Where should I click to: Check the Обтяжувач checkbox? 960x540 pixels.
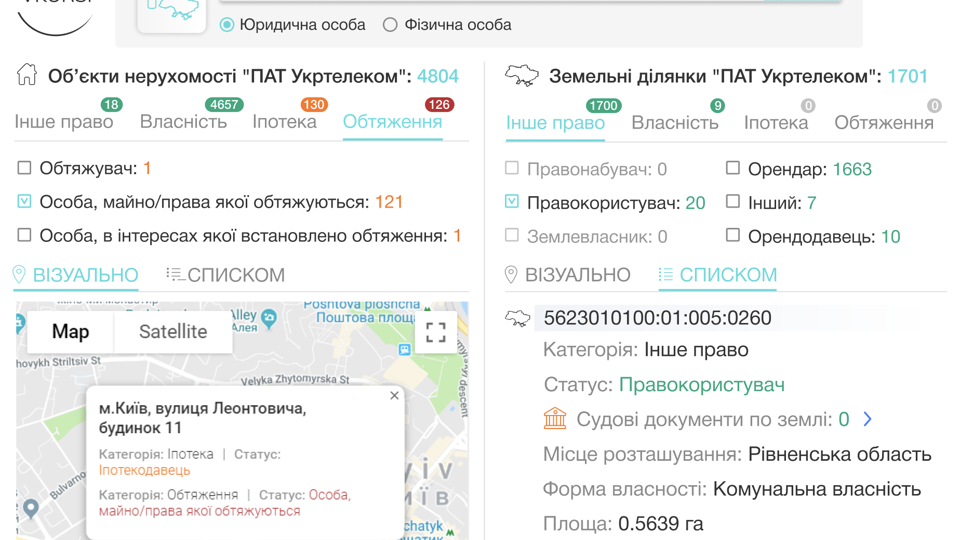24,168
